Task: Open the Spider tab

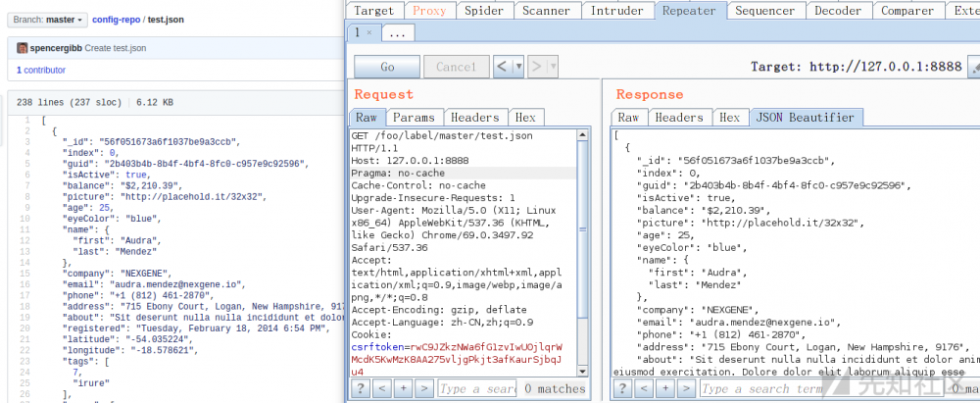Action: click(484, 10)
